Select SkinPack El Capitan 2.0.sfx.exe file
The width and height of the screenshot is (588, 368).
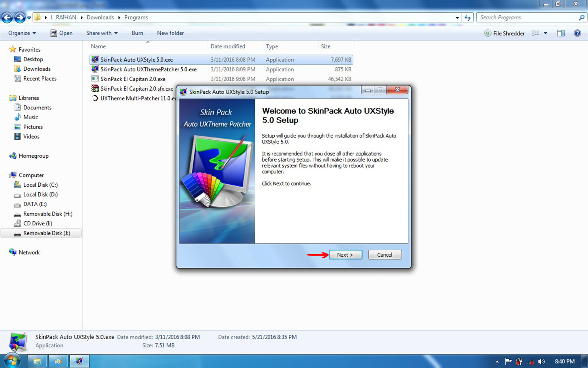click(x=132, y=89)
